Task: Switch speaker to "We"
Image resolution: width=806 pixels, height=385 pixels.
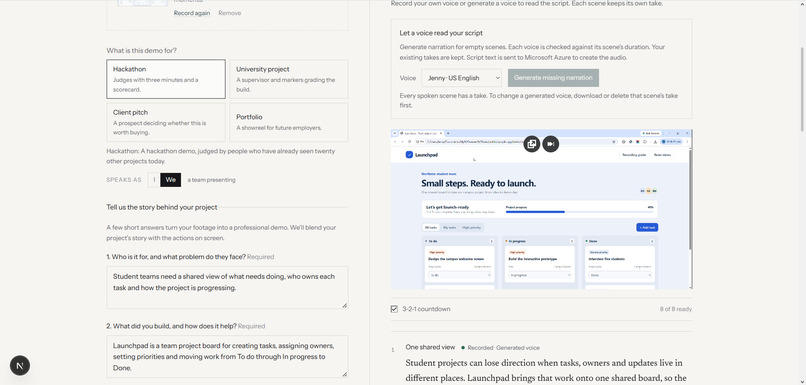Action: click(x=171, y=180)
